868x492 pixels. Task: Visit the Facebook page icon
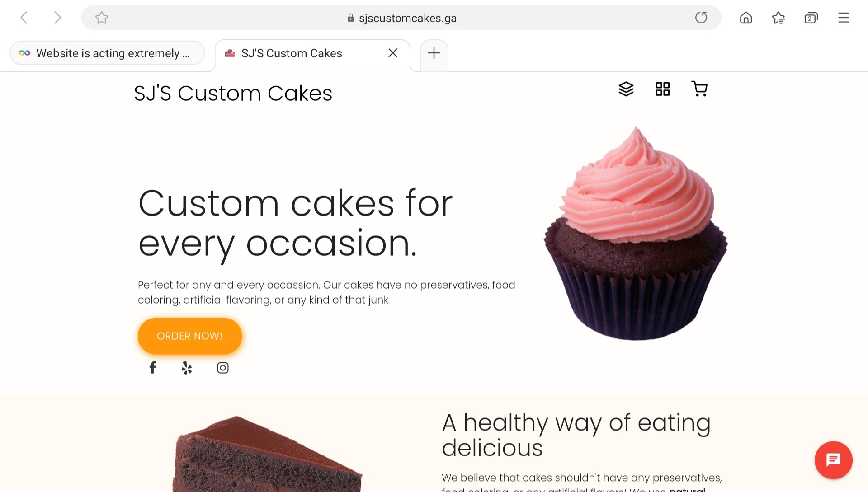coord(153,368)
